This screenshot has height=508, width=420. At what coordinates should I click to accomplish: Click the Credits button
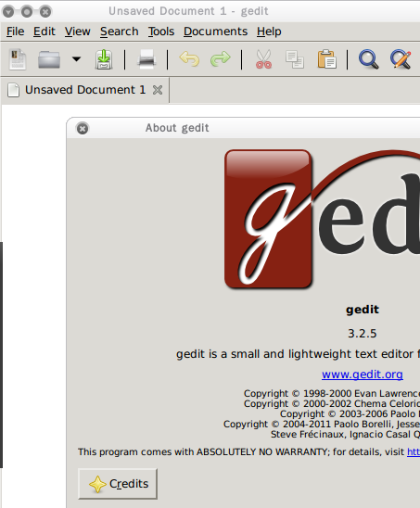118,483
